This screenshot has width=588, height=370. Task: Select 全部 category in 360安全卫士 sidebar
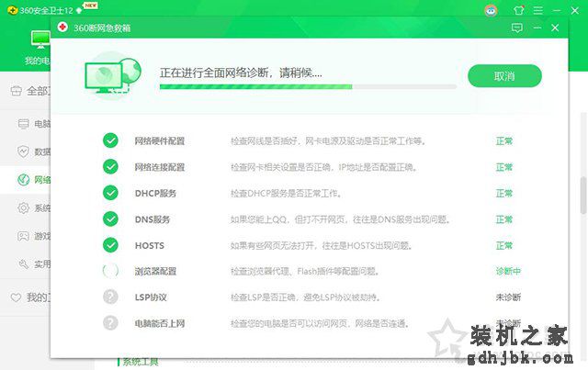30,91
